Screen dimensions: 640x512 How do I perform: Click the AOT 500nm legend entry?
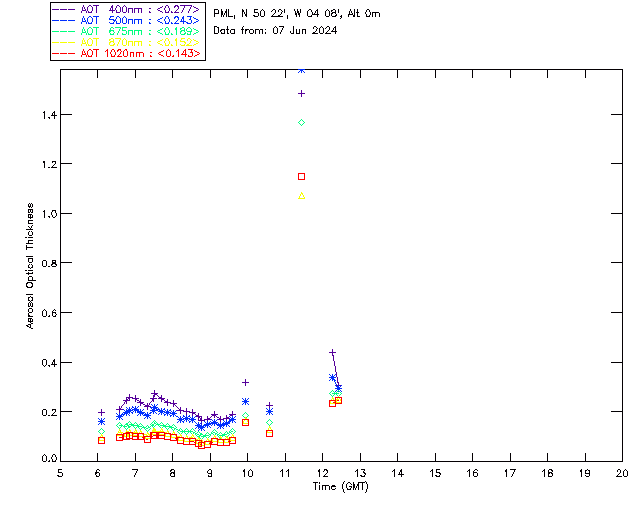(x=126, y=20)
